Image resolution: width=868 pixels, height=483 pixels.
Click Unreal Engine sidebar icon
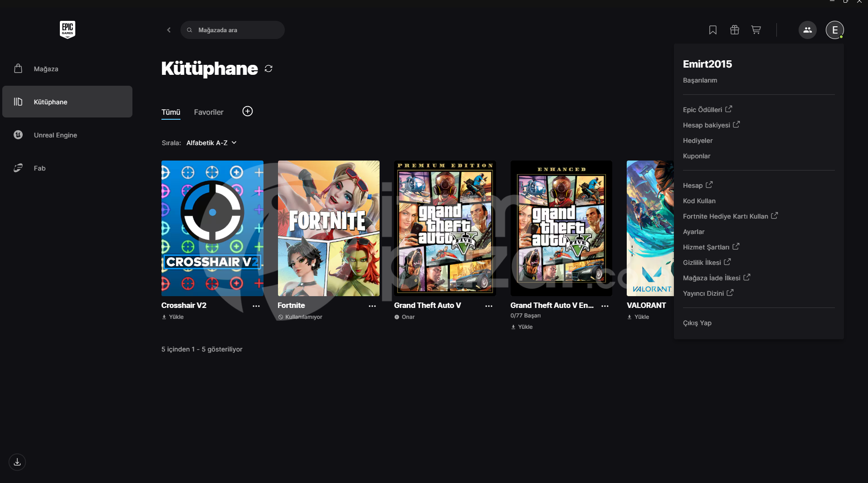[18, 135]
